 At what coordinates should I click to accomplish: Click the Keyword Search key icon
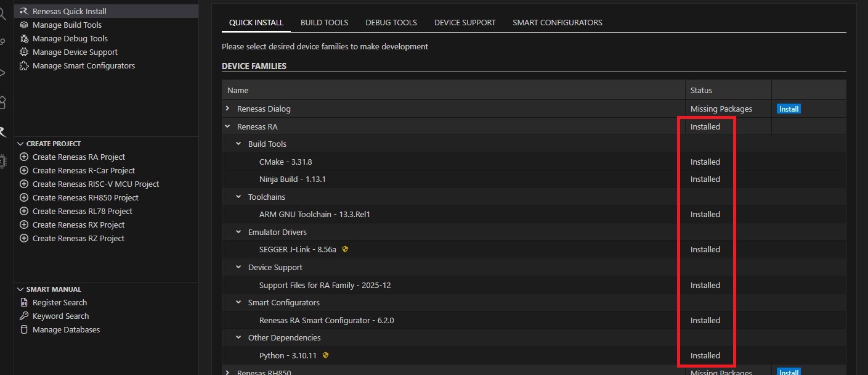pos(24,316)
